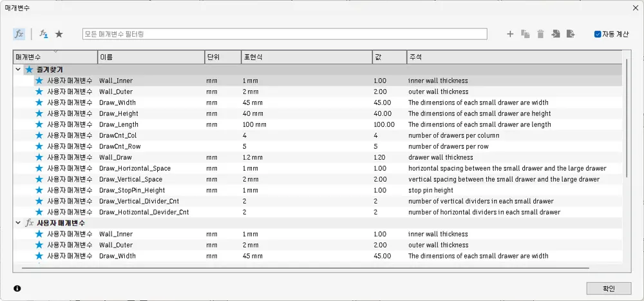Toggle the star on the Draw_Length row
Screen dimensions: 644x301
click(x=39, y=124)
